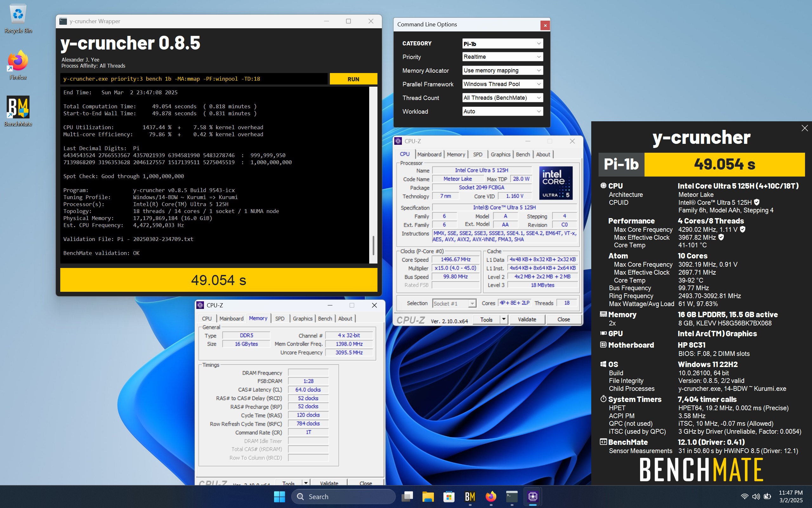Click the GPU icon in BenchMate panel
This screenshot has width=812, height=508.
[603, 333]
